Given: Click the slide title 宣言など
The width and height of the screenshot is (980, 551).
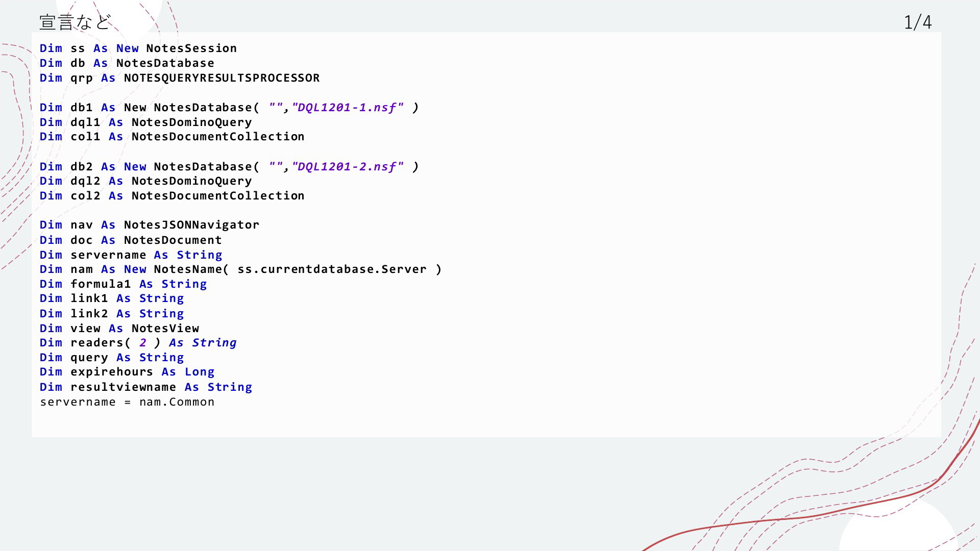Looking at the screenshot, I should click(75, 22).
